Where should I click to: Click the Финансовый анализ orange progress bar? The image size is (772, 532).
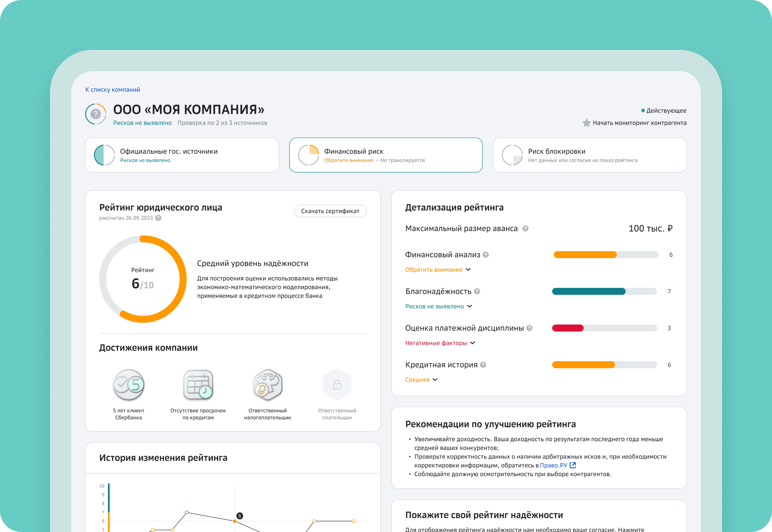[x=606, y=255]
